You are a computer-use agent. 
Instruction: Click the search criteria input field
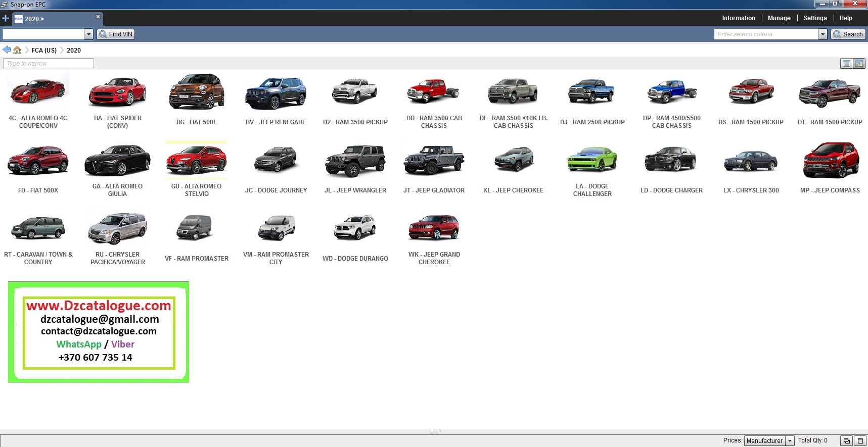pos(766,34)
